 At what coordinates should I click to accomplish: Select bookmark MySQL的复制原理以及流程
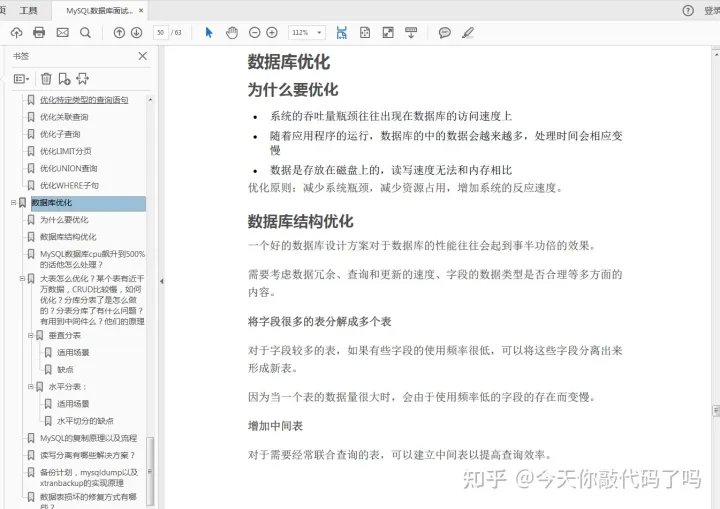(x=88, y=438)
